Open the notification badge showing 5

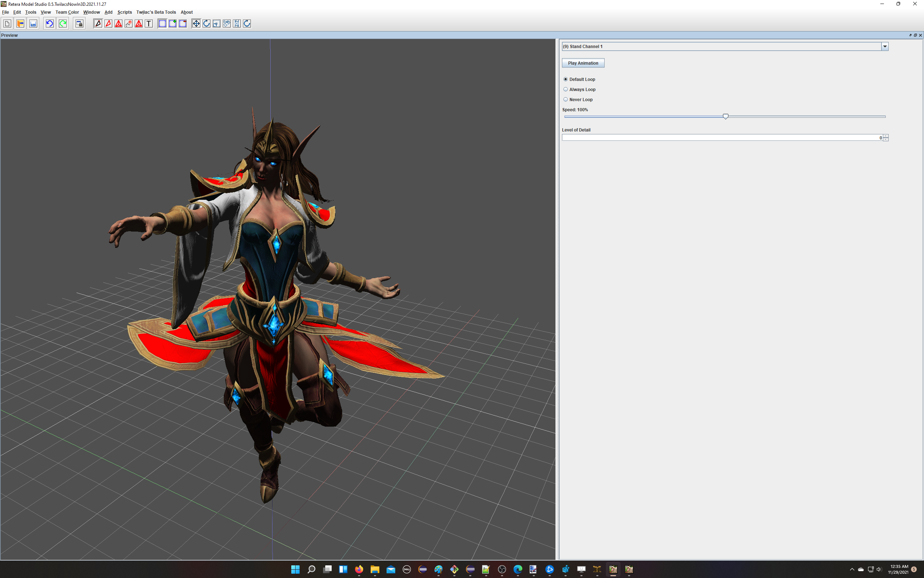pos(914,569)
